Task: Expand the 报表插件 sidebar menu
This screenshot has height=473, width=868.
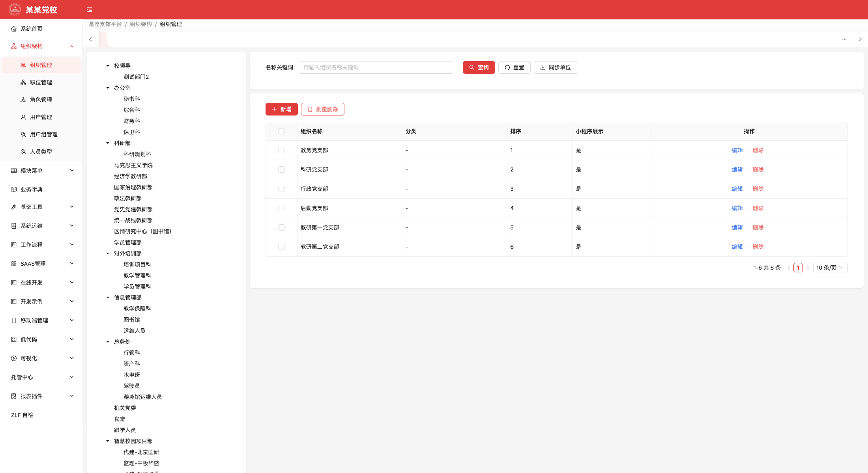Action: pos(72,396)
